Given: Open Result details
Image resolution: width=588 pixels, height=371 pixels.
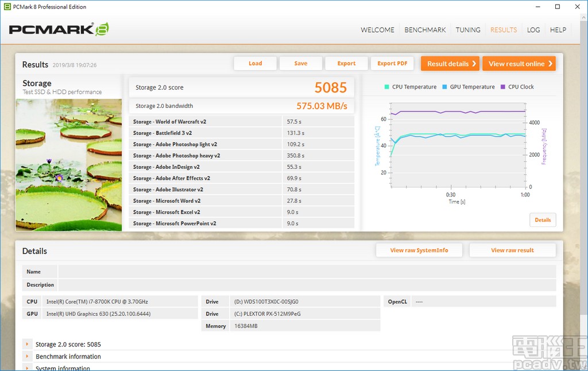Looking at the screenshot, I should point(450,64).
